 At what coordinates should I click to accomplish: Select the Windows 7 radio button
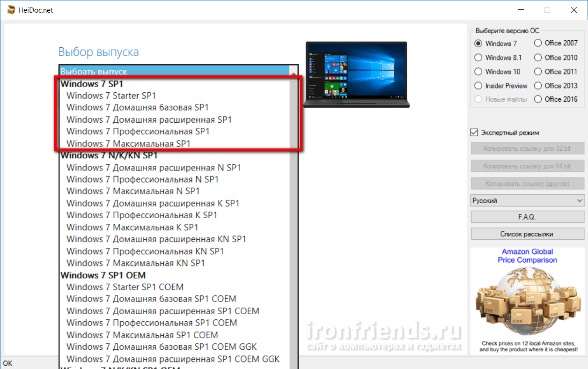[x=478, y=44]
